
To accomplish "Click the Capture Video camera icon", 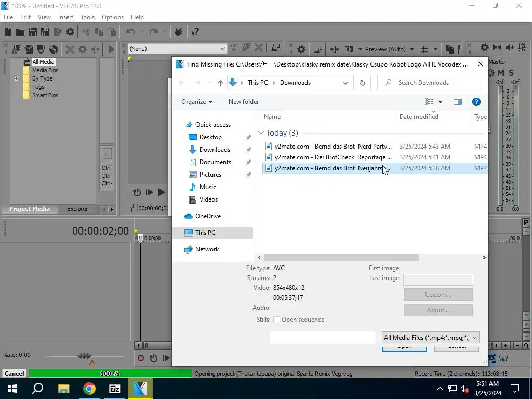I will pos(41,49).
